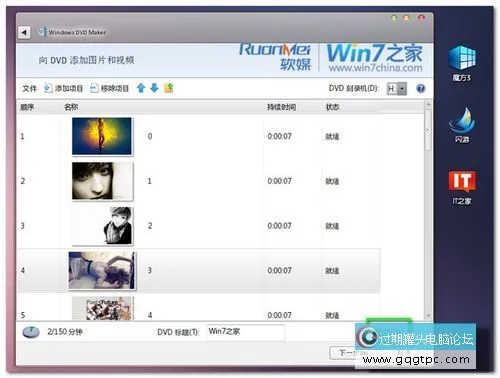This screenshot has height=378, width=500.
Task: Click the red close button of the window
Action: 421,17
